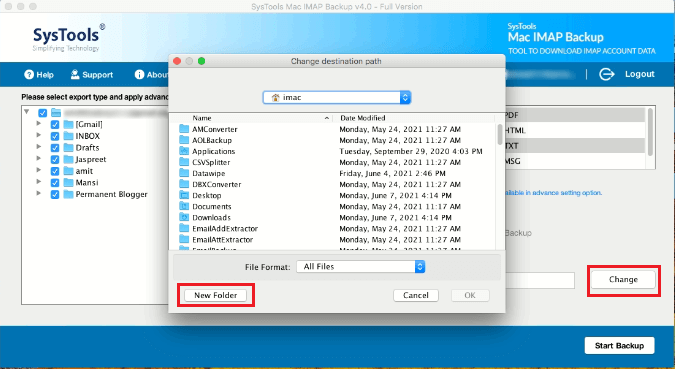Screen dimensions: 675x369
Task: Click the destination path input field
Action: [x=540, y=280]
